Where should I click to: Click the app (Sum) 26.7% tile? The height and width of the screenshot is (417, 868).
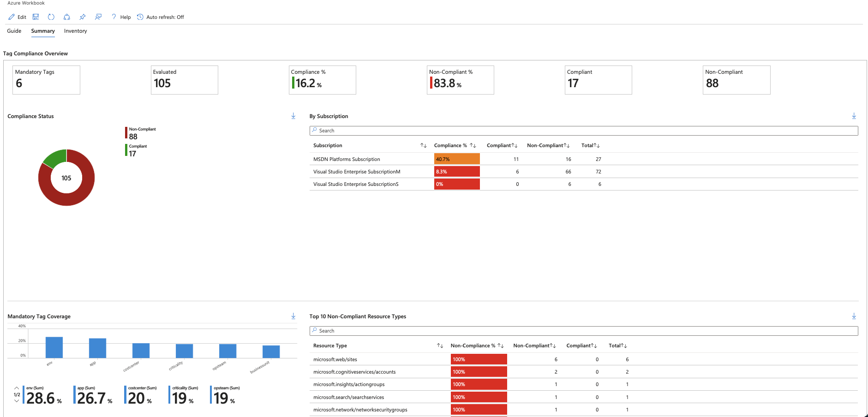pos(94,396)
